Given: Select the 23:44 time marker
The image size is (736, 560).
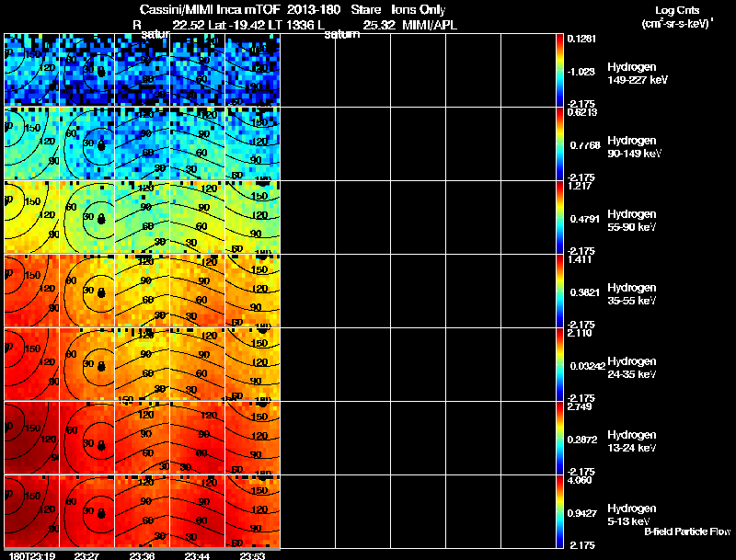Looking at the screenshot, I should coord(197,555).
